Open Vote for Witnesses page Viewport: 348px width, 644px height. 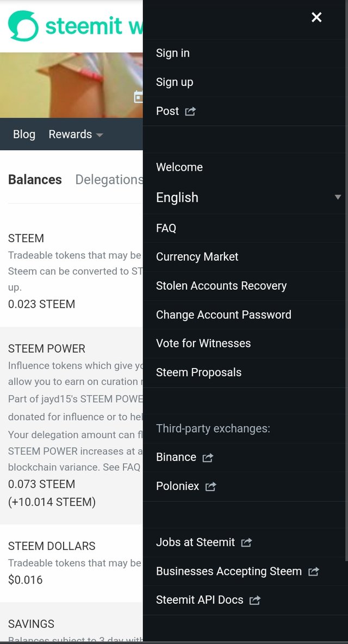click(203, 344)
